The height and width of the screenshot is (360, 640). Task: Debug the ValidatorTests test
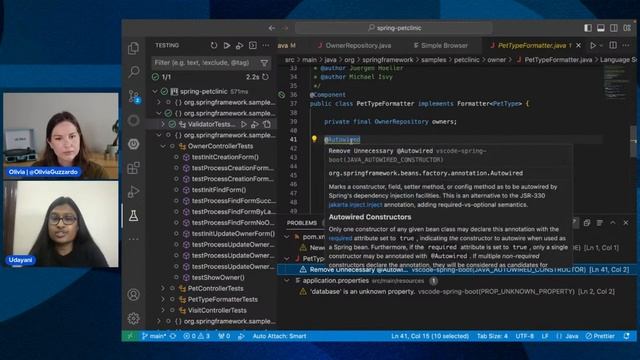(255, 124)
